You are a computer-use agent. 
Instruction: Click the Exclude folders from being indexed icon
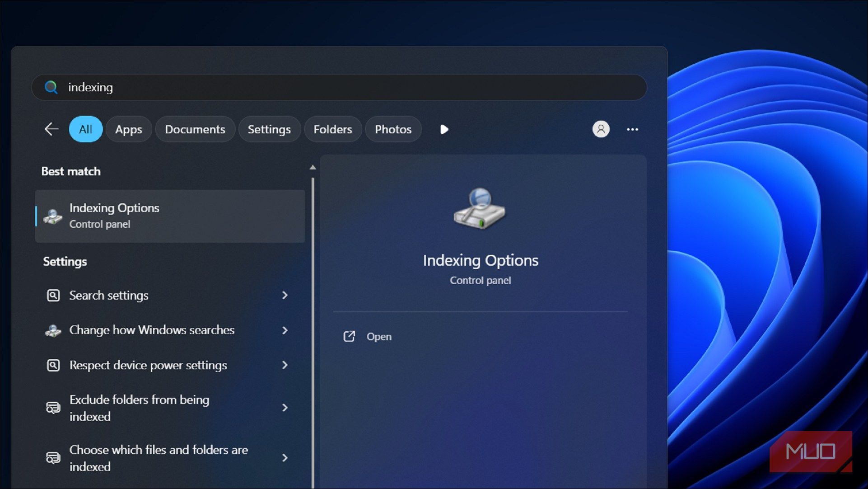pyautogui.click(x=53, y=408)
